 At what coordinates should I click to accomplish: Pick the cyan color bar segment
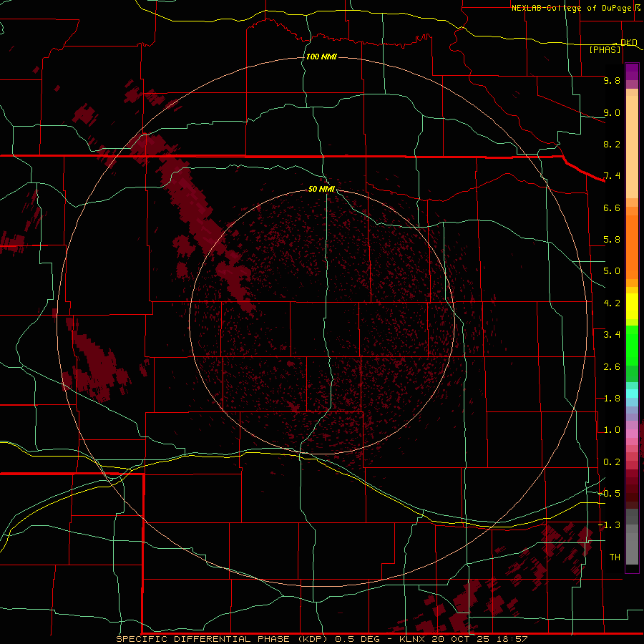632,394
